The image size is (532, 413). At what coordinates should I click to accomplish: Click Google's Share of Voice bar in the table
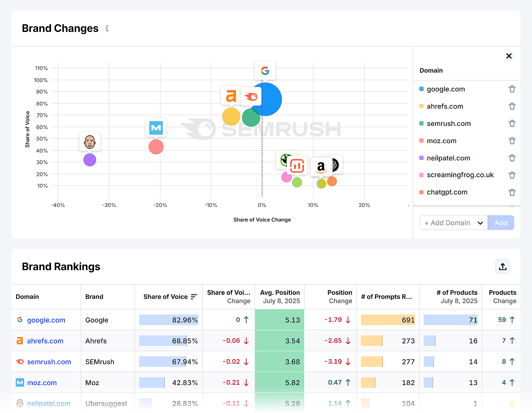(x=169, y=320)
